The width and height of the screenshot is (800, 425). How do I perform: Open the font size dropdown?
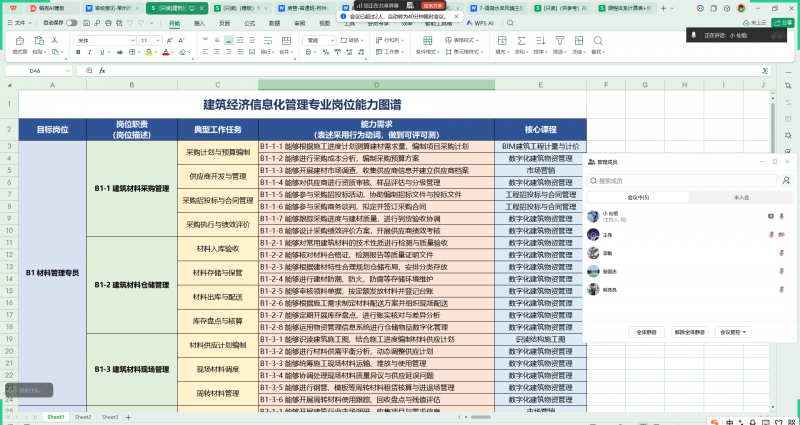point(159,40)
